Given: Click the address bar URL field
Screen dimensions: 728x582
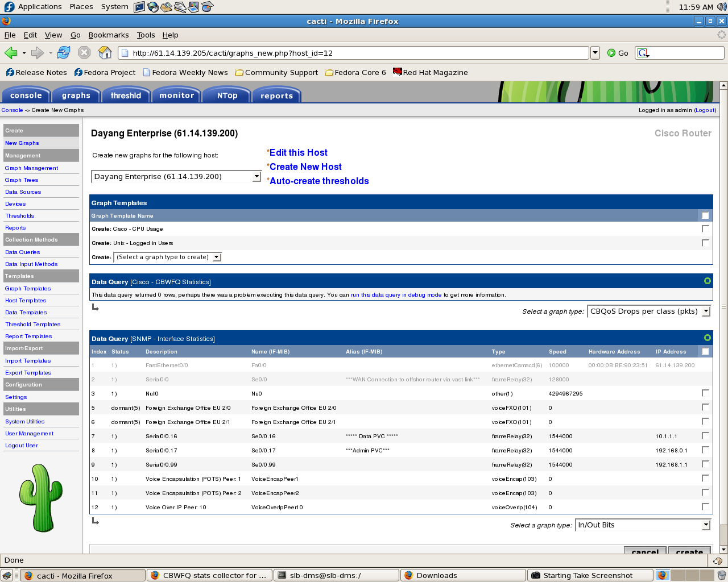Looking at the screenshot, I should [x=353, y=53].
